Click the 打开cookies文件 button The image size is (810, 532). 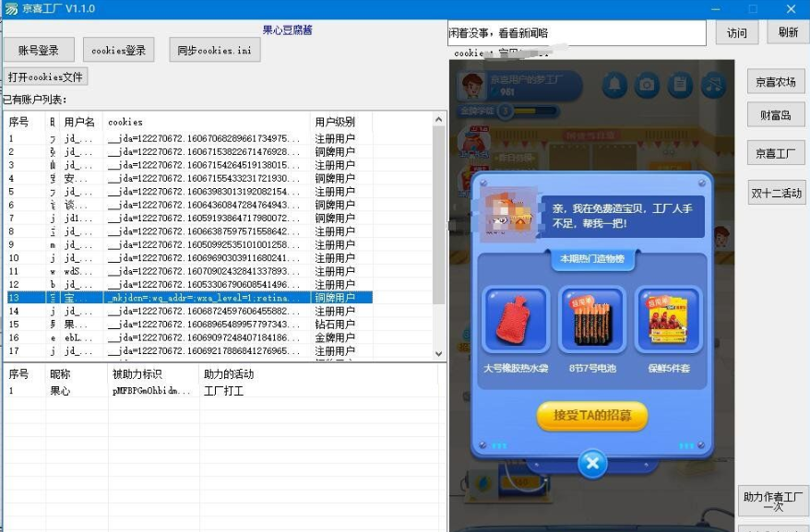tap(45, 77)
